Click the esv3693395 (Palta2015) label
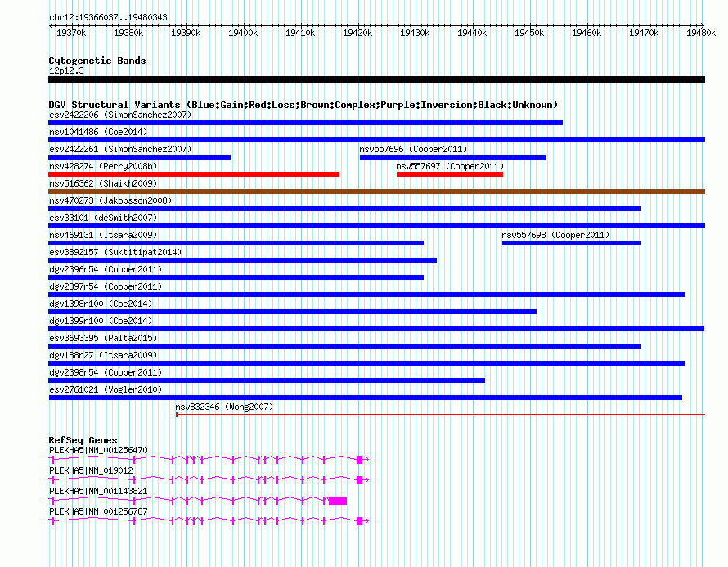The height and width of the screenshot is (567, 728). pos(103,338)
